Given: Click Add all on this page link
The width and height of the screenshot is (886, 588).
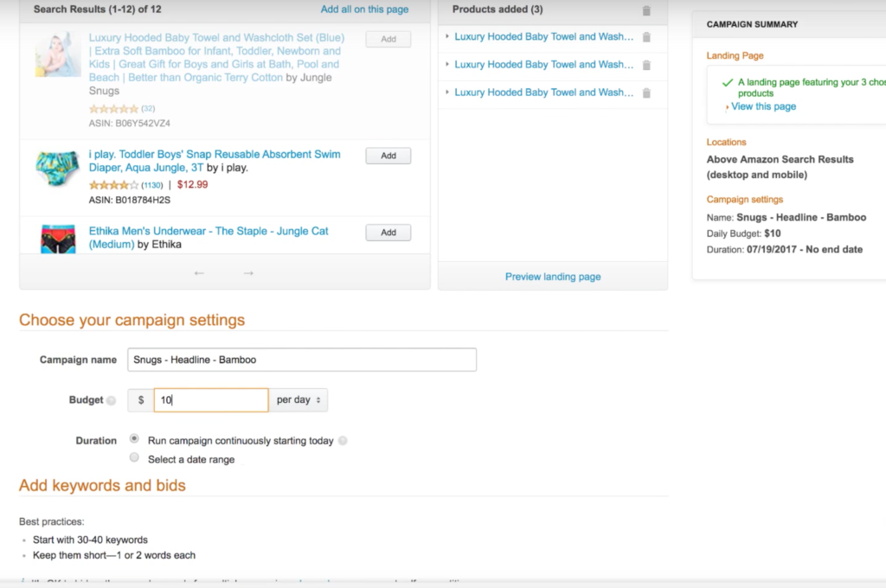Looking at the screenshot, I should click(364, 10).
